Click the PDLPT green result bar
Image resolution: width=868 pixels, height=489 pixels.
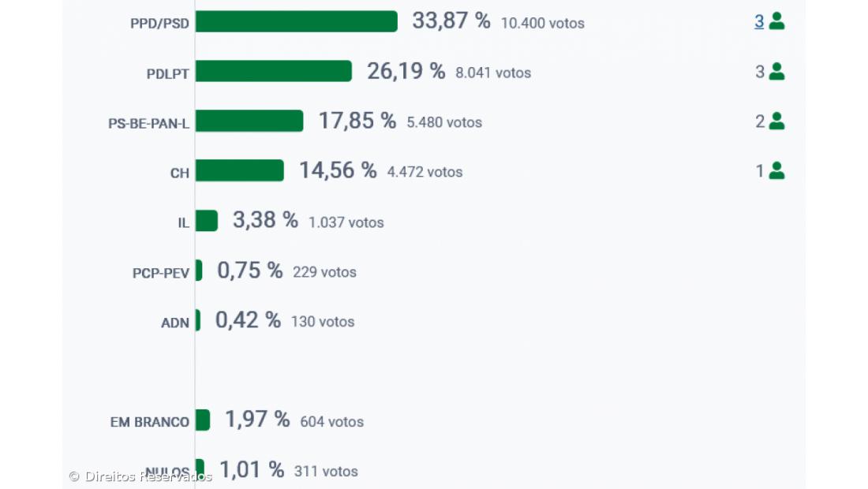[273, 72]
